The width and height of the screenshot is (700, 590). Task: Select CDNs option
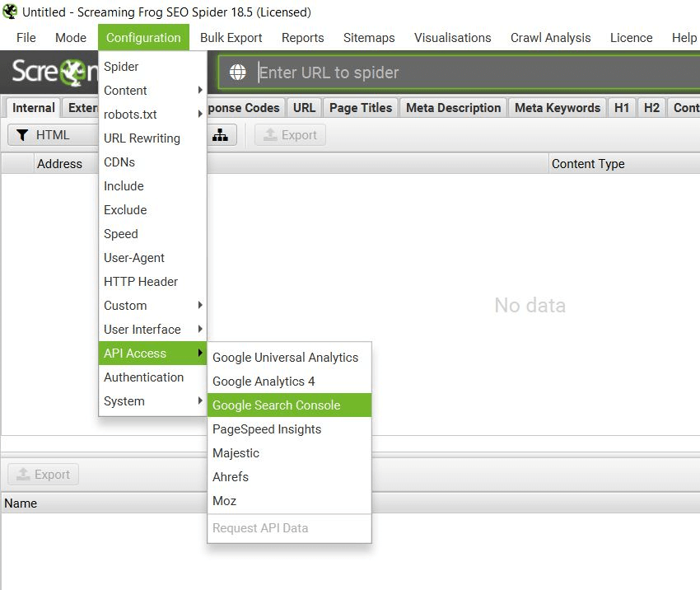152,162
